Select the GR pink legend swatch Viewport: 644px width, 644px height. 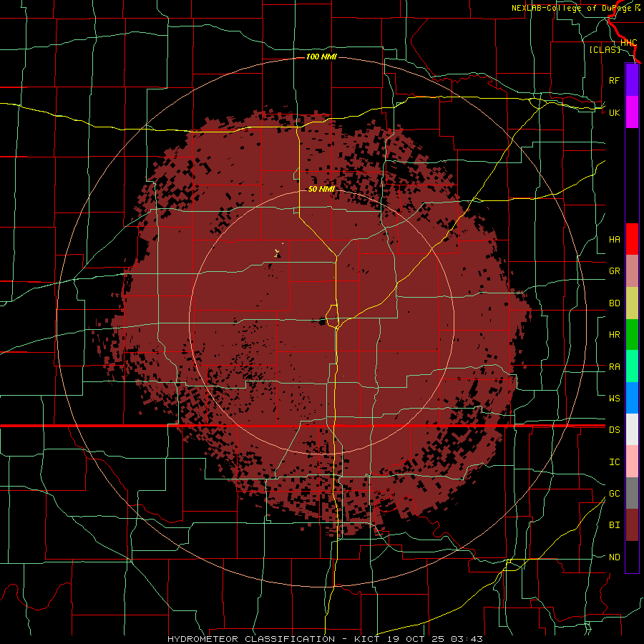pos(632,271)
